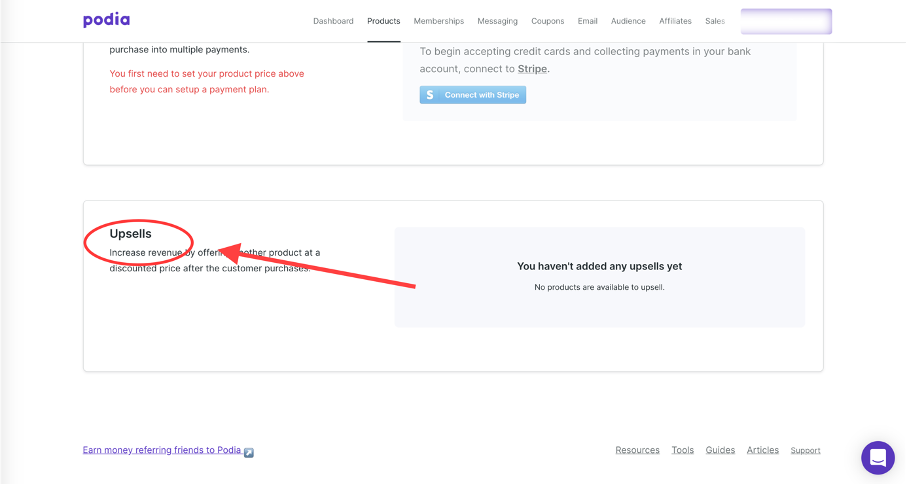Viewport: 906px width, 484px height.
Task: Click the Podia logo
Action: pyautogui.click(x=106, y=20)
